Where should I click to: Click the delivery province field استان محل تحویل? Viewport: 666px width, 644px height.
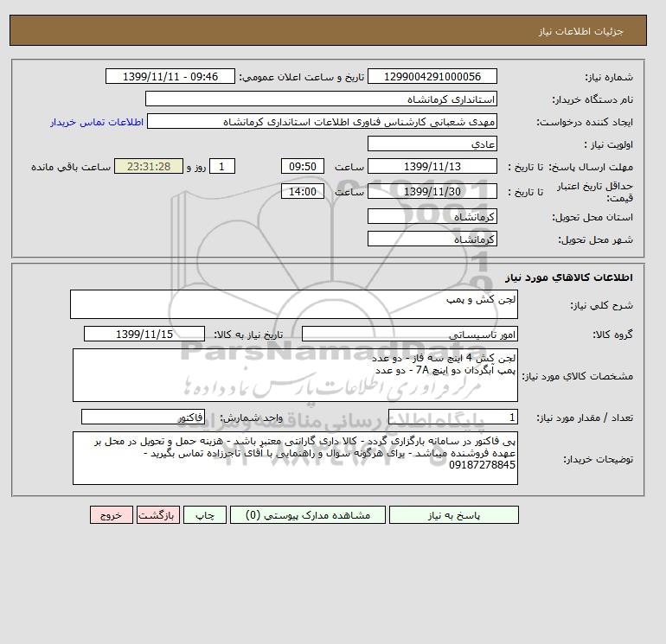(432, 216)
